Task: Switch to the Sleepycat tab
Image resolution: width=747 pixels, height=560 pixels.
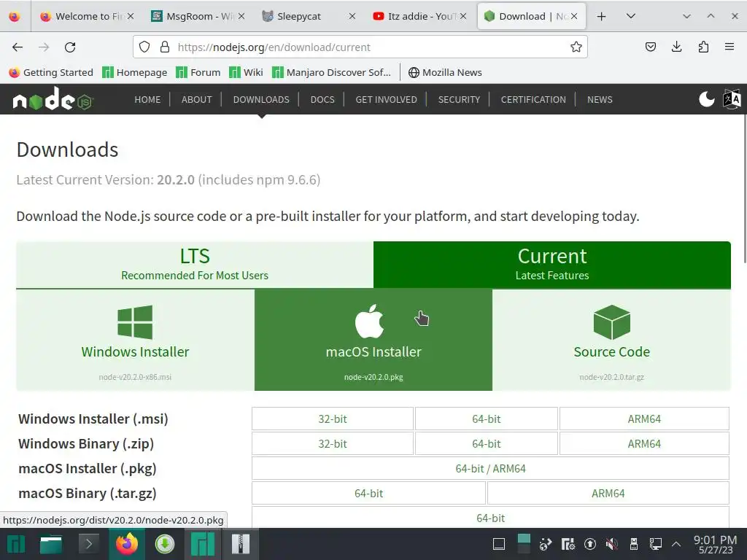Action: [x=309, y=16]
